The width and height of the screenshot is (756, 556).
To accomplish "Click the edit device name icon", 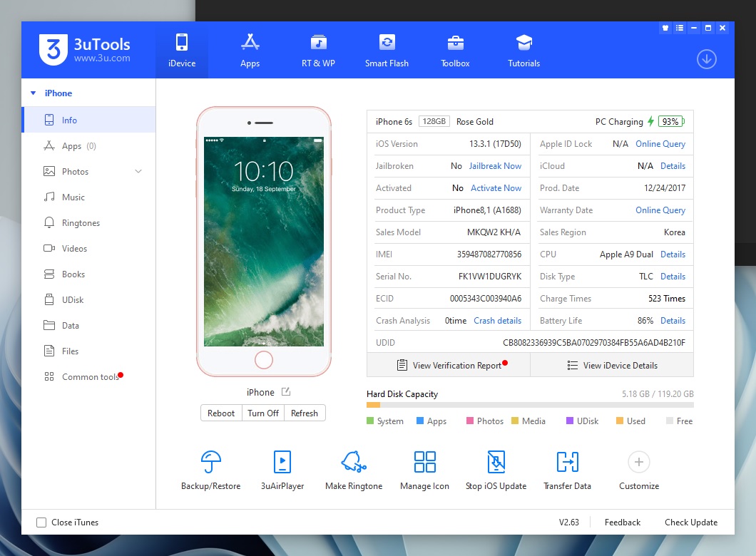I will click(x=286, y=392).
